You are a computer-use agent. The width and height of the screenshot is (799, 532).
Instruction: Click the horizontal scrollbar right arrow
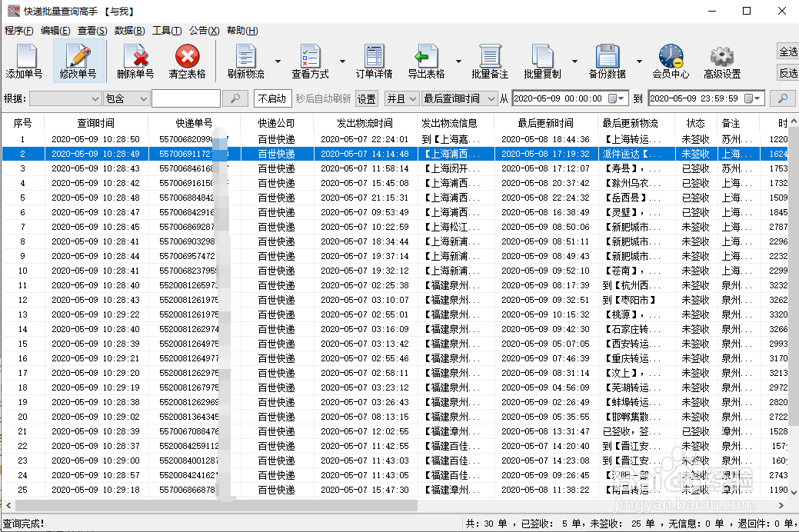click(x=781, y=506)
